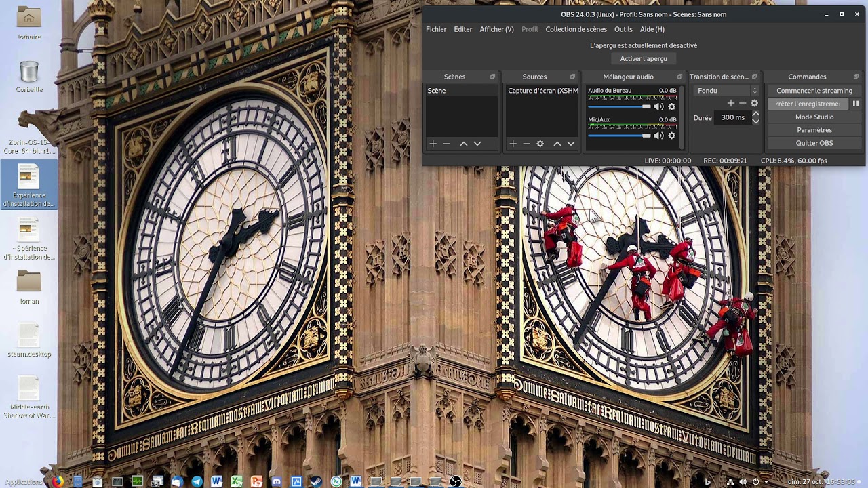Open the Outils menu

click(x=623, y=29)
